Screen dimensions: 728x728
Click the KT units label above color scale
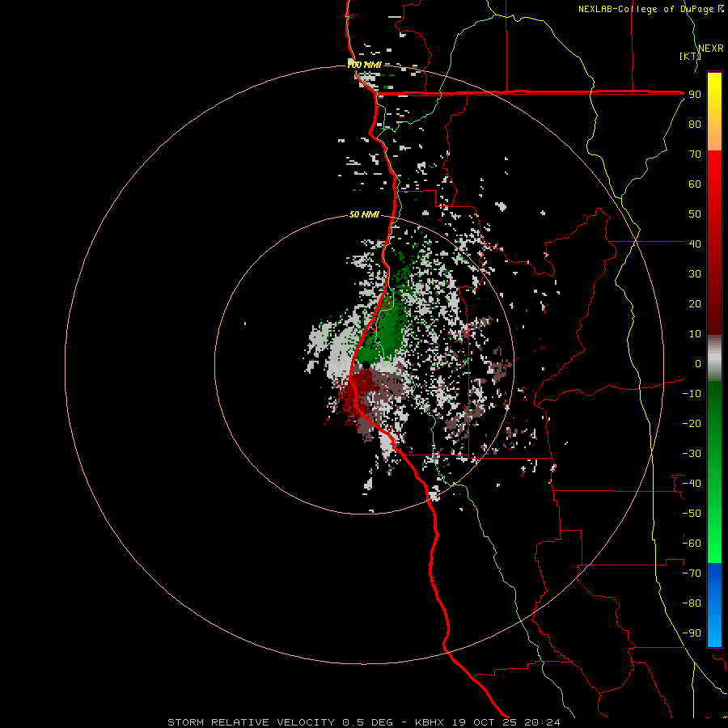[x=691, y=56]
